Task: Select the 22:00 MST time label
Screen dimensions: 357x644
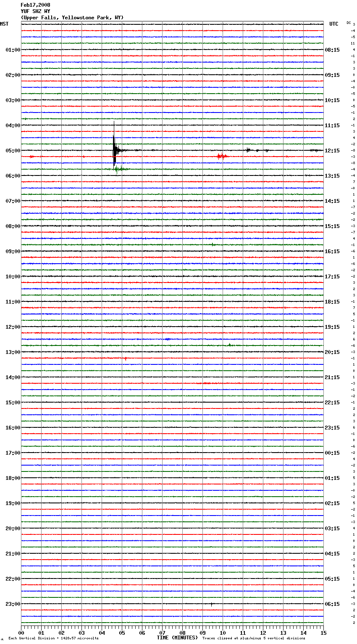Action: pyautogui.click(x=13, y=579)
